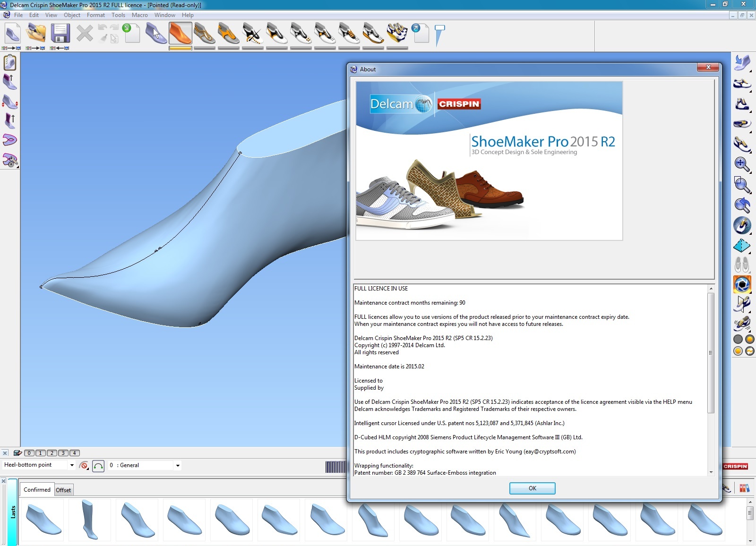Click the export page icon with blue arrow
Screen dimensions: 756x546
(x=420, y=33)
